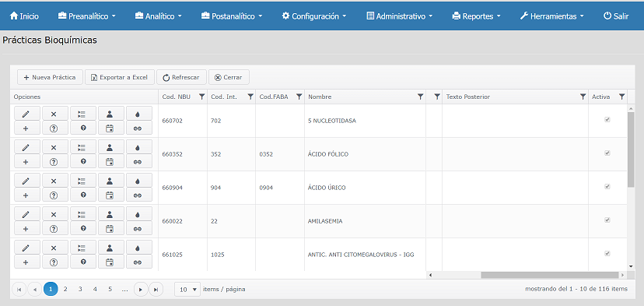Click Exportar a Excel button
This screenshot has width=644, height=306.
[x=120, y=77]
